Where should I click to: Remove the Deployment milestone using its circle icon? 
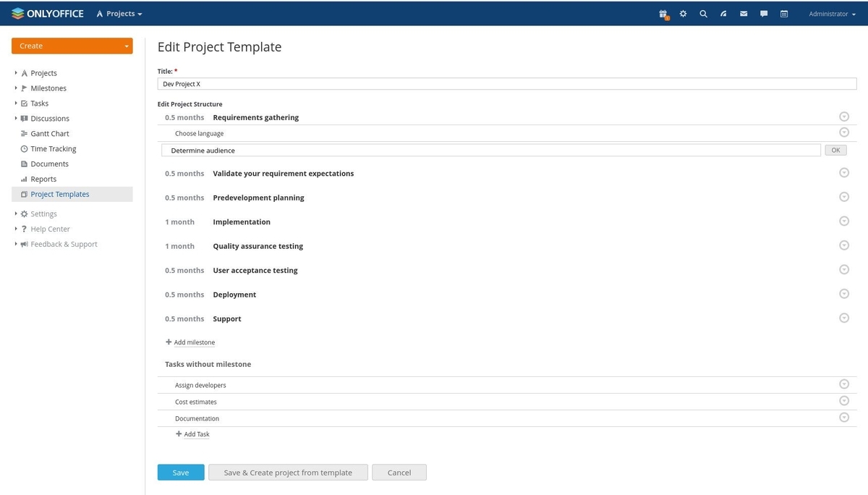coord(844,293)
